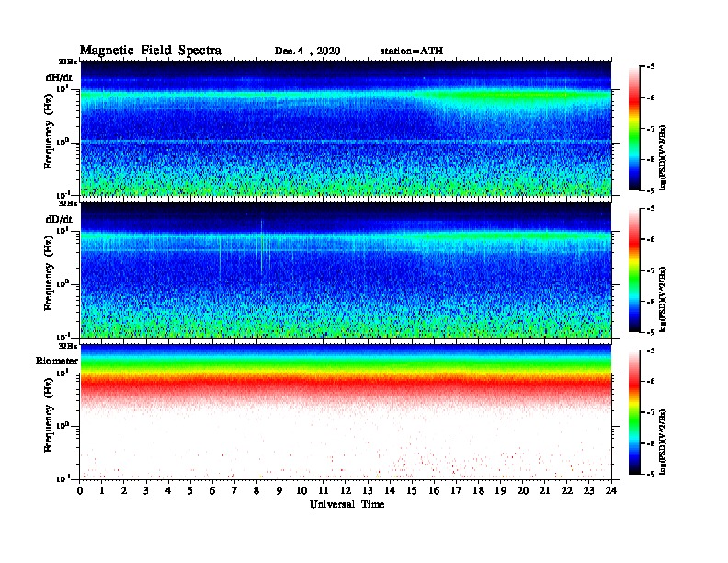Click hour tick label "6" on the time axis

point(212,490)
